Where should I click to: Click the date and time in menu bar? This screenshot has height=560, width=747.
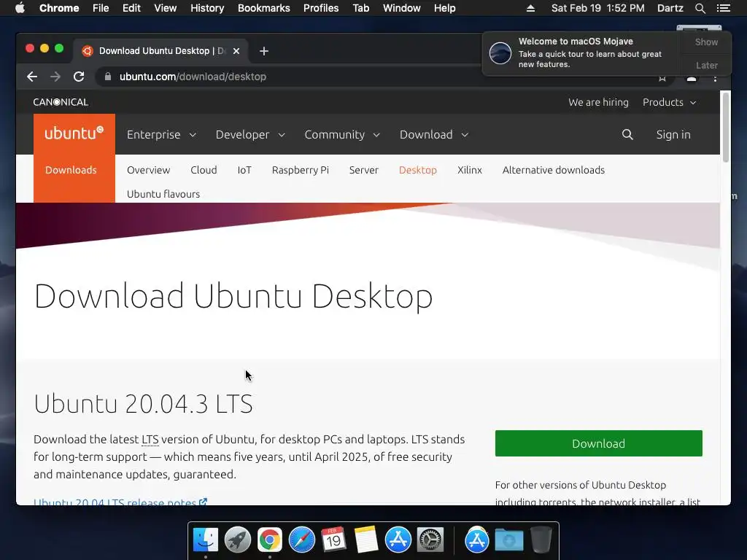pos(597,8)
